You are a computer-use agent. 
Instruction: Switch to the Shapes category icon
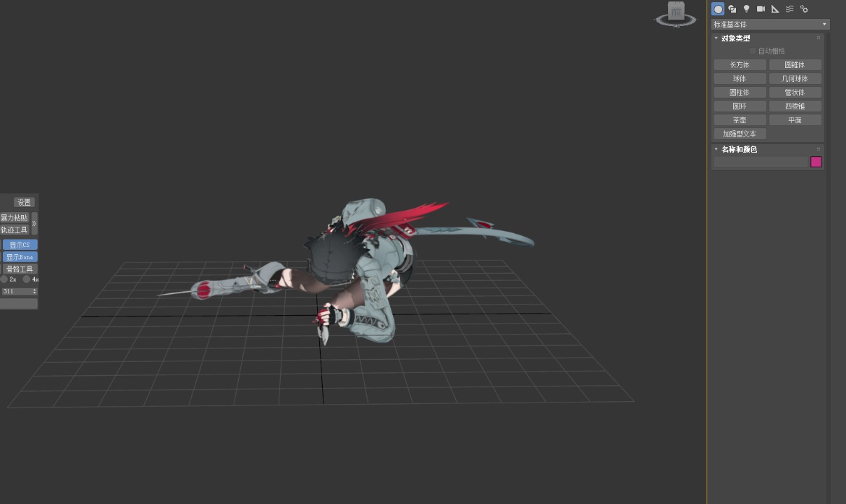[x=733, y=9]
